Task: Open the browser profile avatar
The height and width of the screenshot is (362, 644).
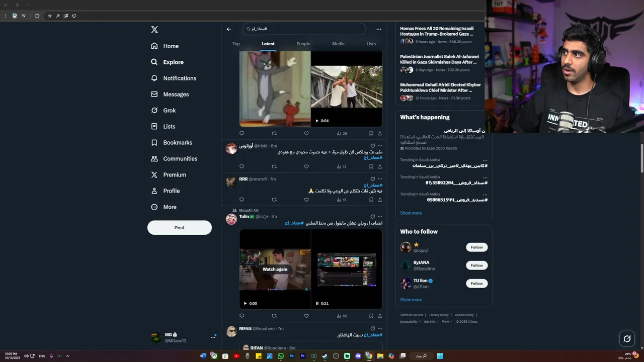Action: [x=15, y=16]
